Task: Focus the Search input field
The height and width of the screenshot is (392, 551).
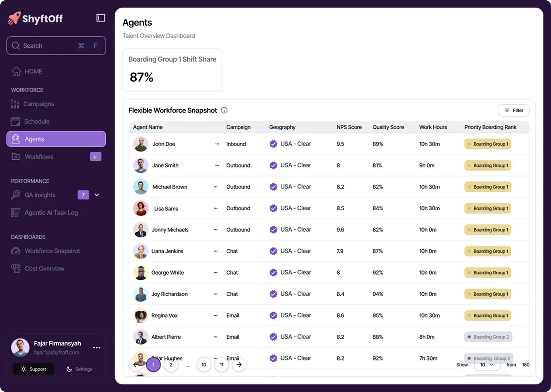Action: pyautogui.click(x=56, y=46)
